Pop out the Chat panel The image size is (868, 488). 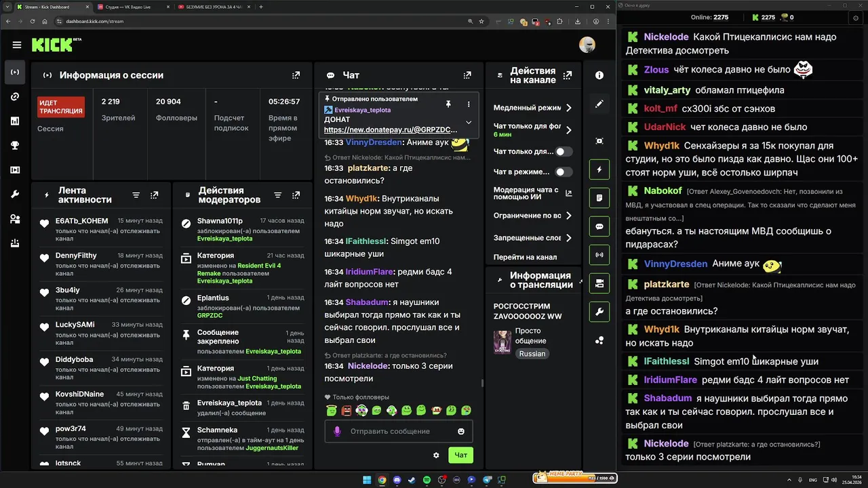point(467,75)
